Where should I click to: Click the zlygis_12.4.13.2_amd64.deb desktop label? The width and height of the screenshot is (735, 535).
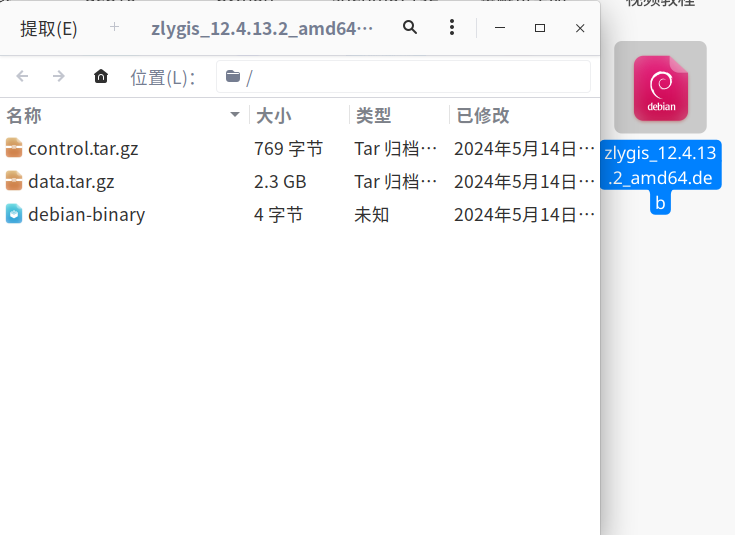(660, 178)
